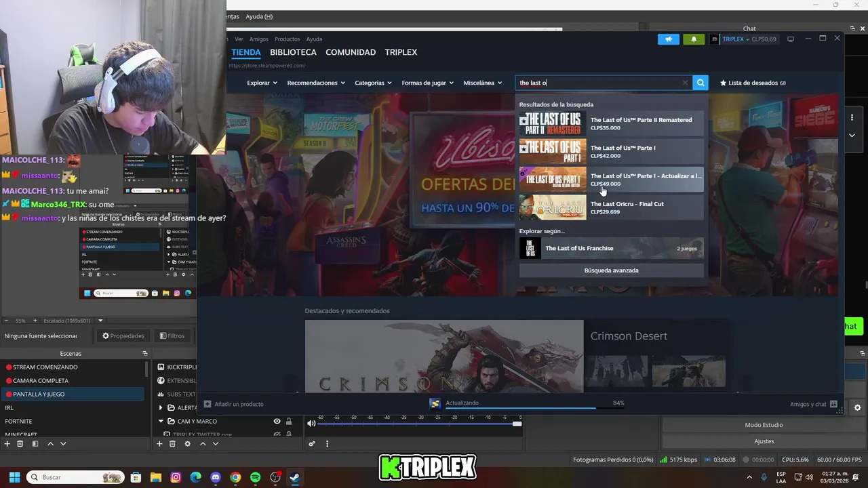Adjust the audio mixer volume slider handle
Screen dimensions: 868x488
[x=517, y=424]
